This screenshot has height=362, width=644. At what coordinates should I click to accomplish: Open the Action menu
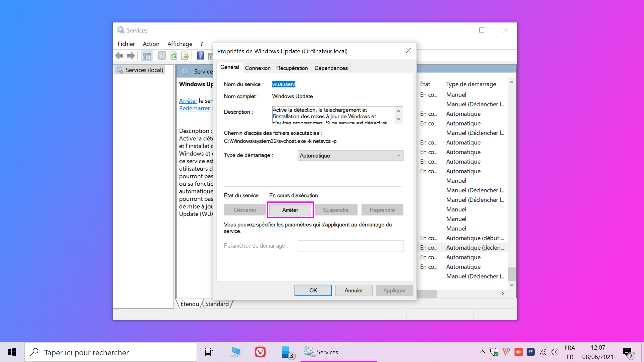[x=151, y=44]
